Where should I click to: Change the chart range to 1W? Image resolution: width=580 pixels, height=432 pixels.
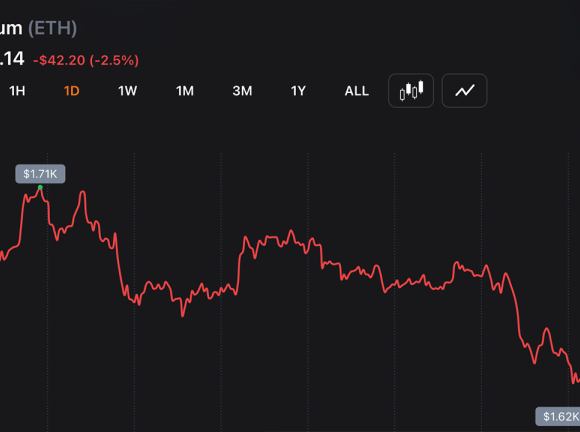[127, 91]
